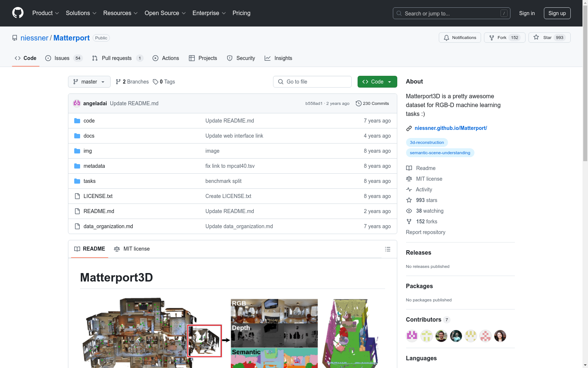Visit niessner.github.io/Matterport/ website link
Screen dimensions: 588x368
click(x=451, y=128)
